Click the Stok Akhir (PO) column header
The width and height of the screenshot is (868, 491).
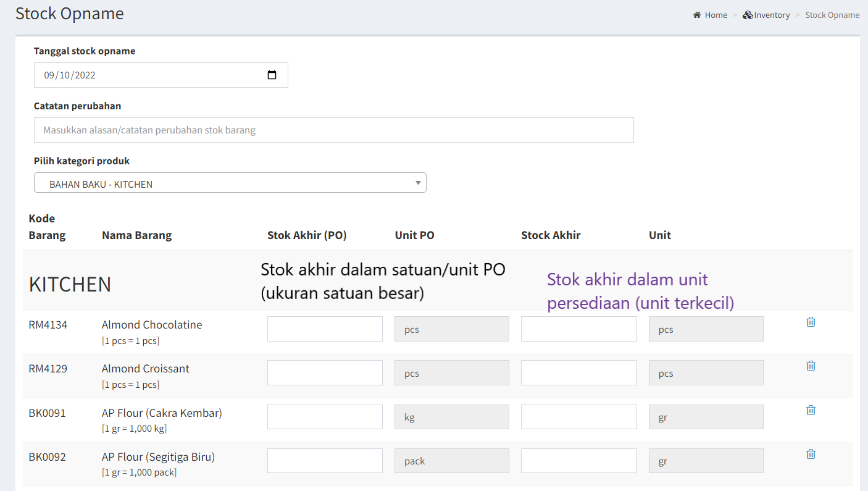307,235
